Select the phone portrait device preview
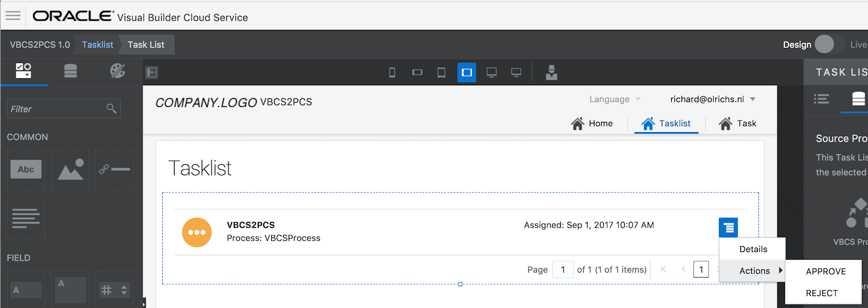Image resolution: width=868 pixels, height=308 pixels. pos(392,72)
